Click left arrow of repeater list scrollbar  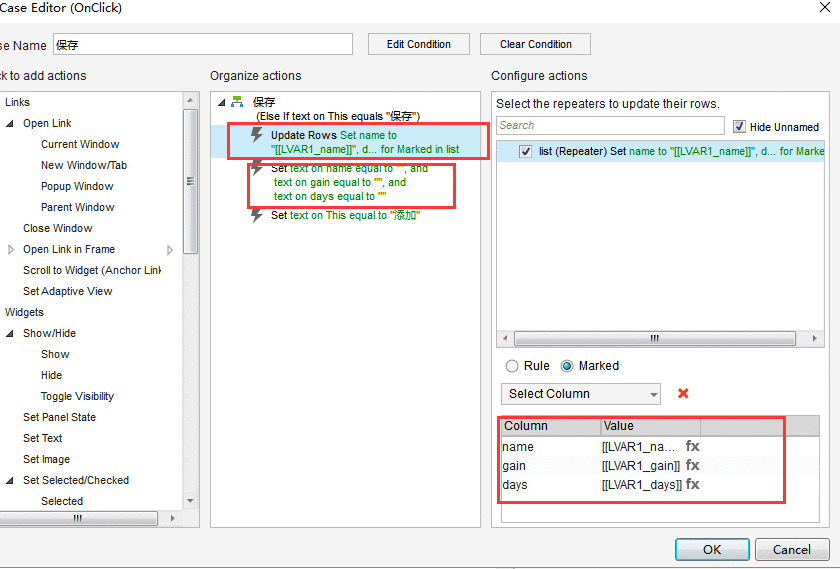click(505, 338)
